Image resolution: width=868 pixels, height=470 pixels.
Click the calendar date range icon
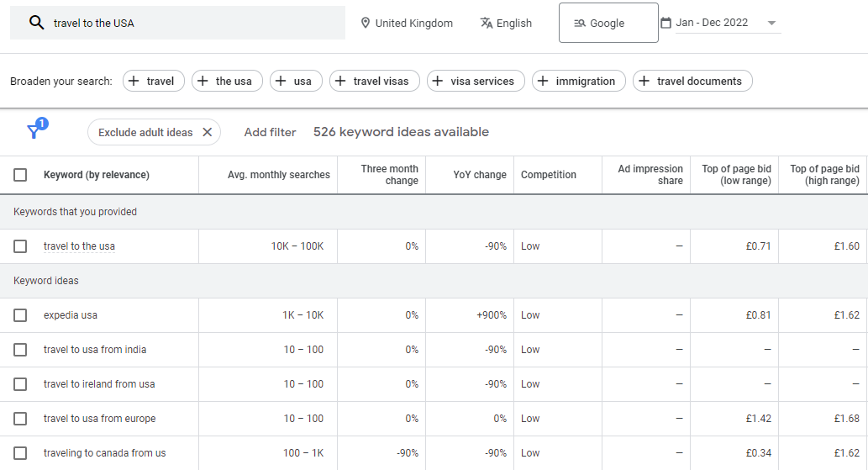[x=666, y=23]
